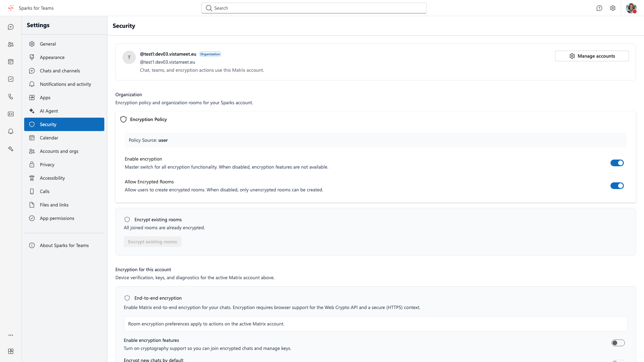
Task: Click the Encrypt existing rooms button
Action: (153, 242)
